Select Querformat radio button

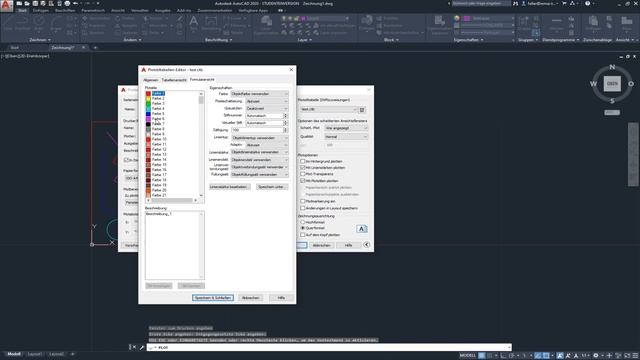pos(303,228)
